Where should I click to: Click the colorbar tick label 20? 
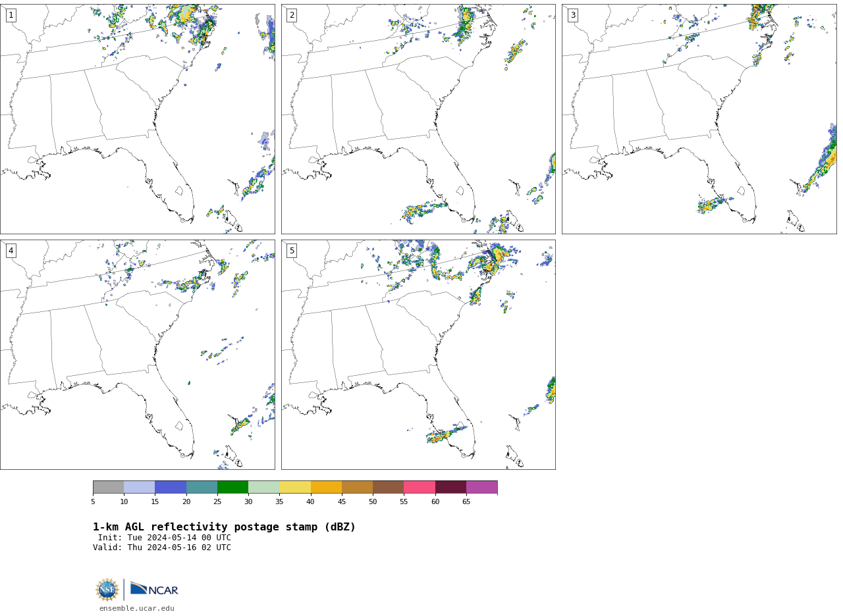[186, 502]
